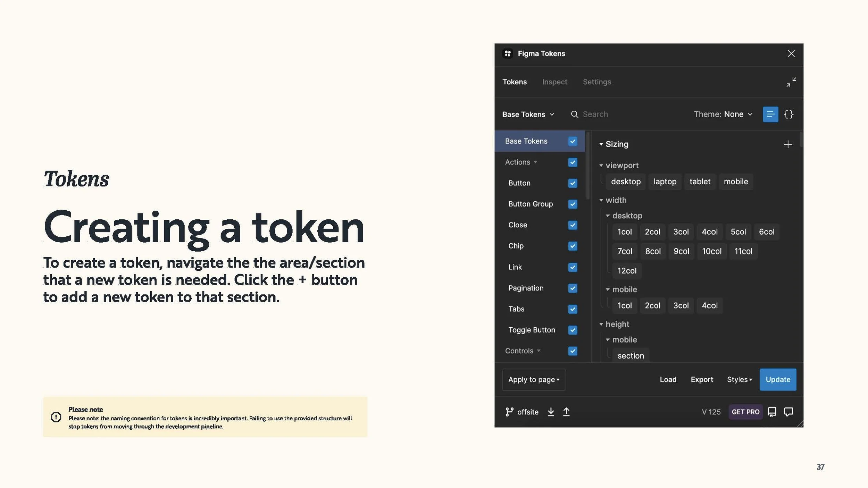This screenshot has width=868, height=488.
Task: Click the GET PRO button
Action: [x=745, y=412]
